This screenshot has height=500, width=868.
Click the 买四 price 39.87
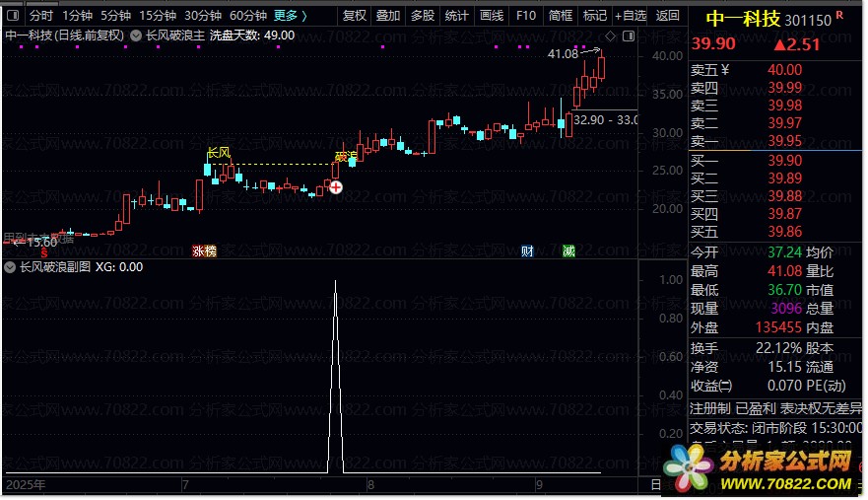point(784,214)
